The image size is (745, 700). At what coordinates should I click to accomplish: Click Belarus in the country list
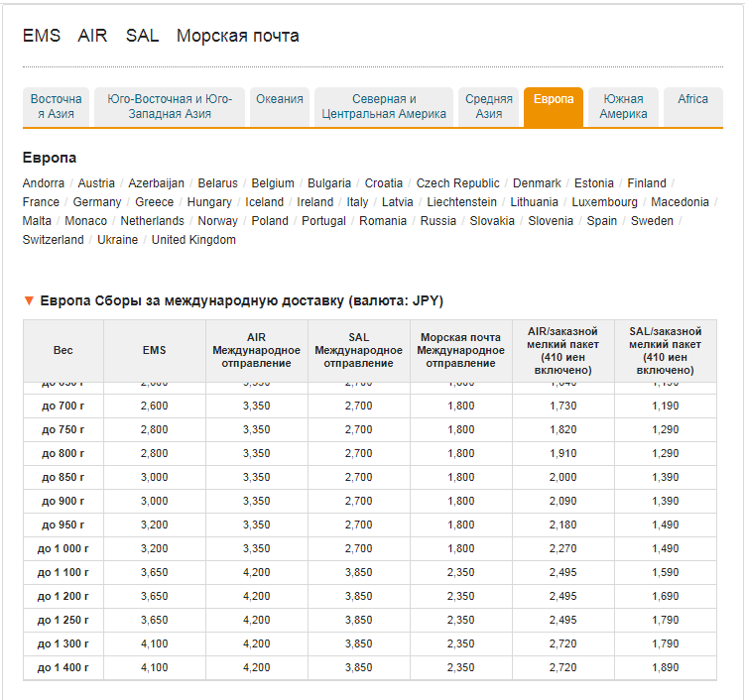(x=217, y=183)
